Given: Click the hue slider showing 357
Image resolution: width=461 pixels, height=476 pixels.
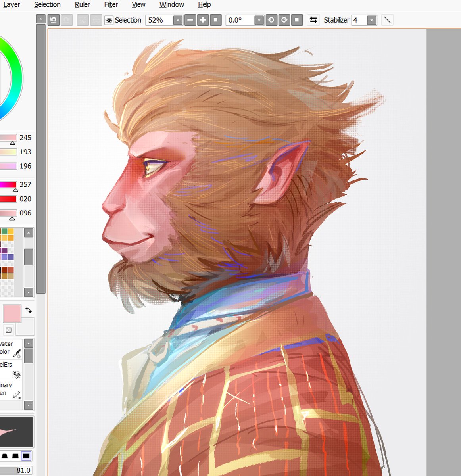Looking at the screenshot, I should coord(8,185).
